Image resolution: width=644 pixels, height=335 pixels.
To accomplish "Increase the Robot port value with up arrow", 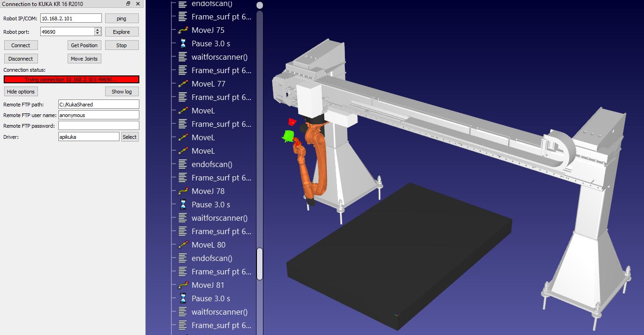I will tap(98, 30).
